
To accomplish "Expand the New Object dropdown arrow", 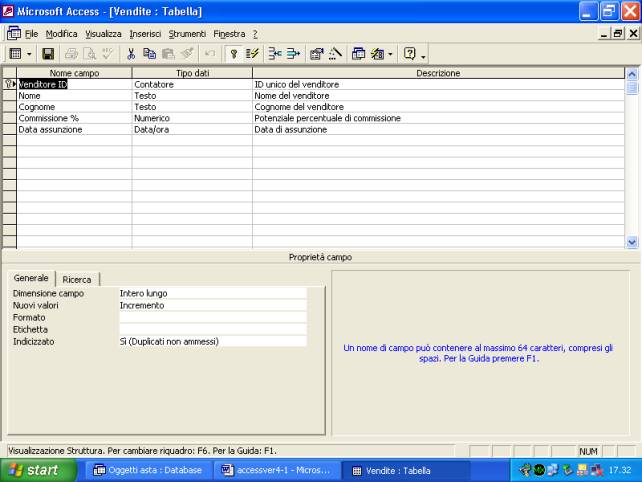I will tap(390, 54).
